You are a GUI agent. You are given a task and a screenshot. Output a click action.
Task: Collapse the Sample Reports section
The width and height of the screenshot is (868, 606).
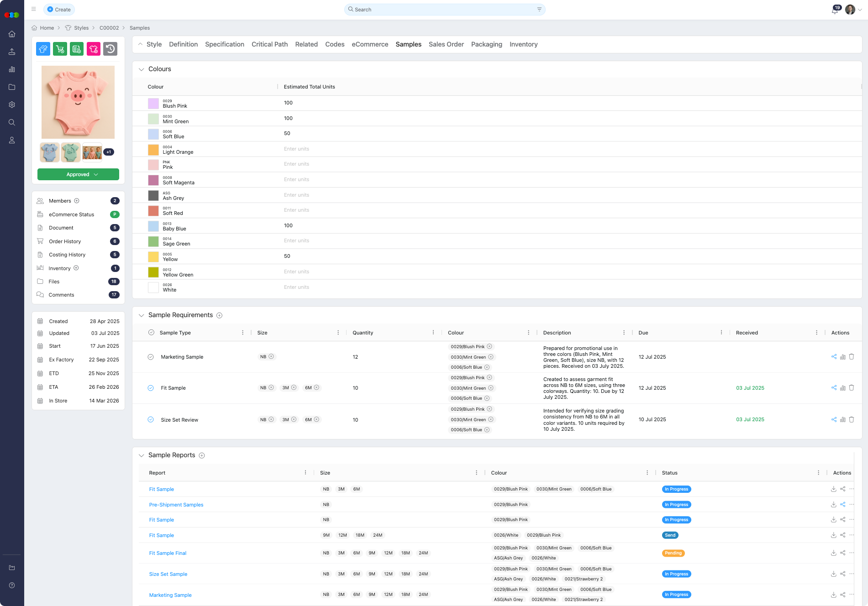141,455
